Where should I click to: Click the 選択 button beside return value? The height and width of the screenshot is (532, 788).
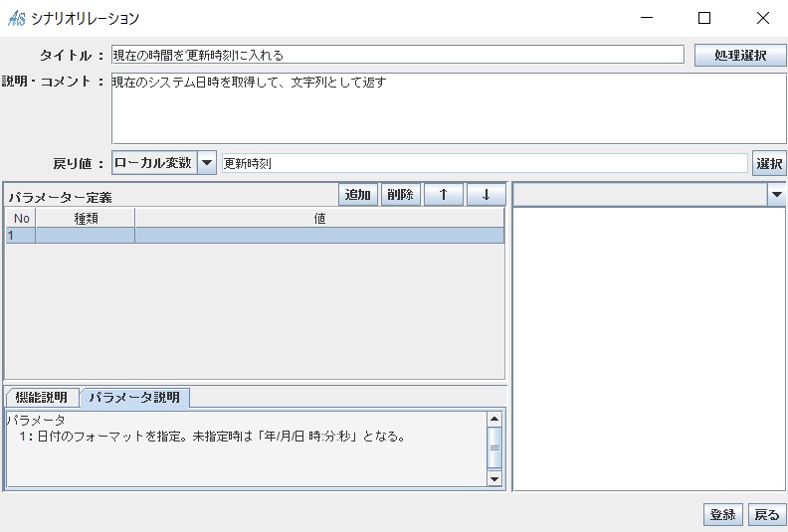click(769, 163)
